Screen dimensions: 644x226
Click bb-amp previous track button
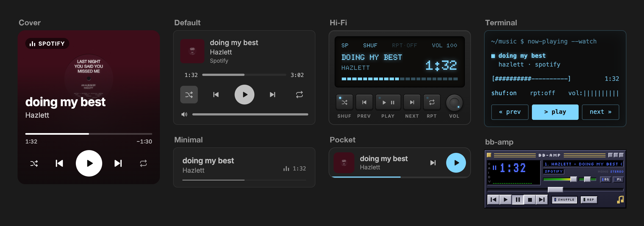[493, 200]
